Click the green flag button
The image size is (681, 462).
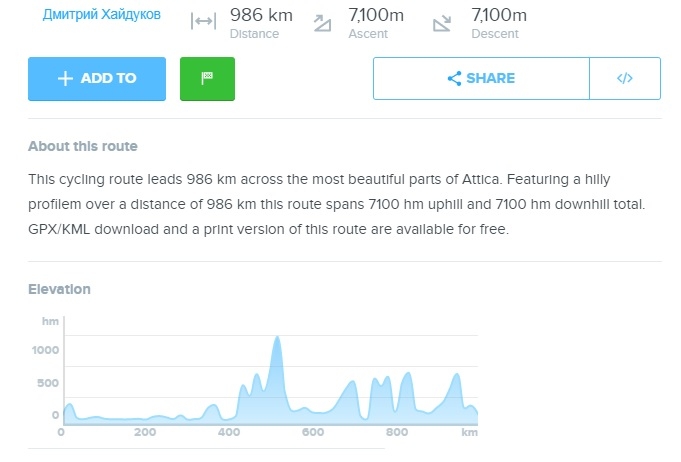click(x=207, y=79)
